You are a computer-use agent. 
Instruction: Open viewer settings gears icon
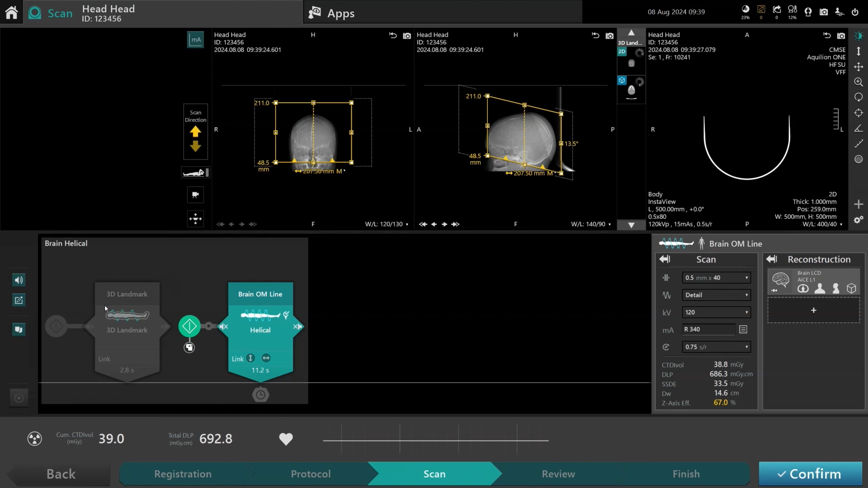858,220
